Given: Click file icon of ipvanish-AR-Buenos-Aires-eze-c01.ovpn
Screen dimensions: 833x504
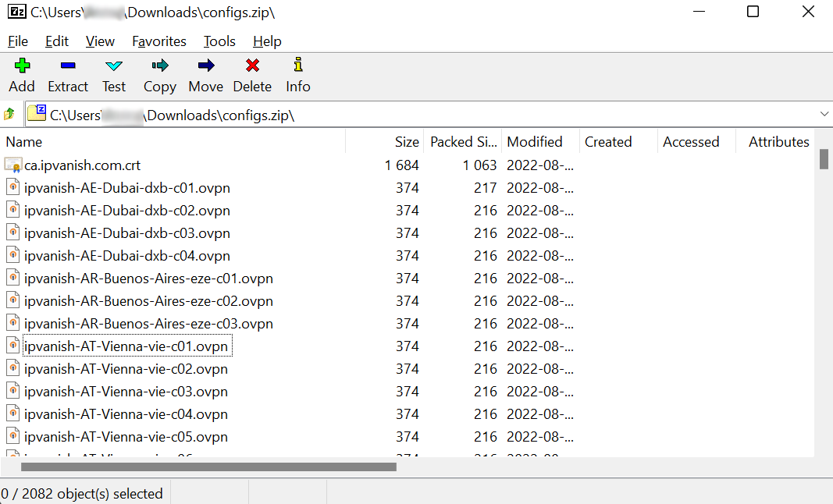Looking at the screenshot, I should point(13,278).
